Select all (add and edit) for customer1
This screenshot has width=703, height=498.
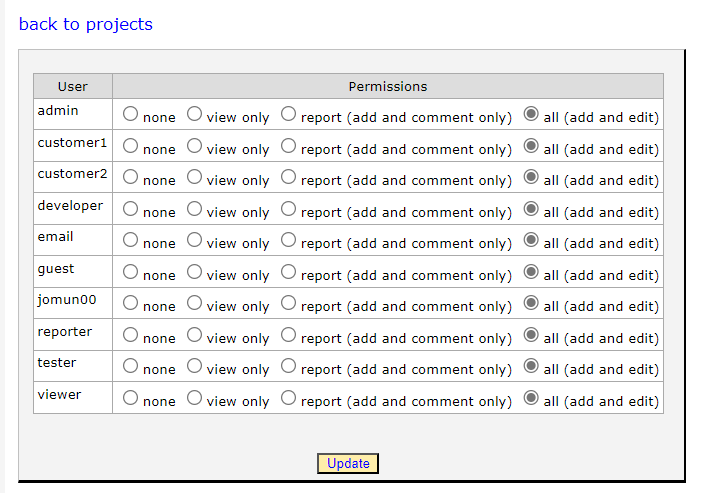[531, 146]
